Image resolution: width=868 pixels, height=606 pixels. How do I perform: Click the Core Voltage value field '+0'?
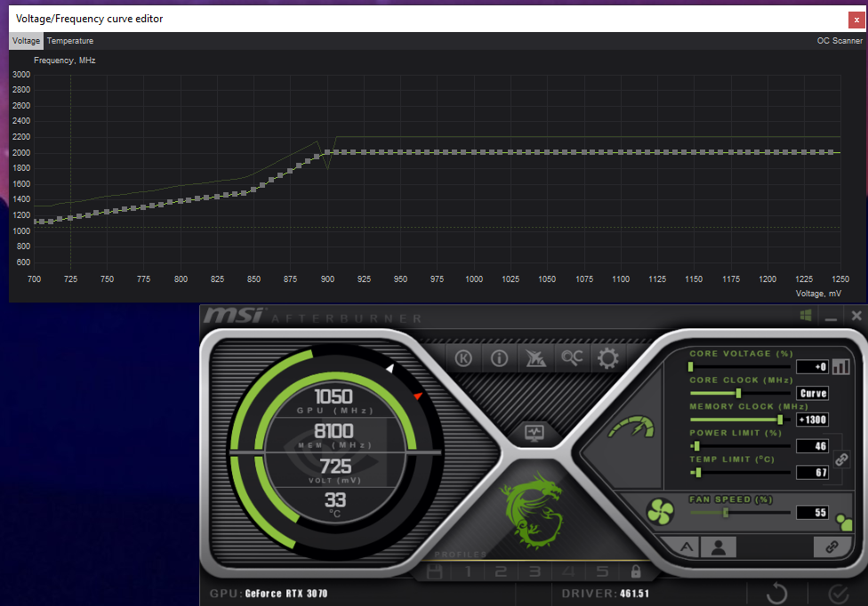(x=812, y=367)
